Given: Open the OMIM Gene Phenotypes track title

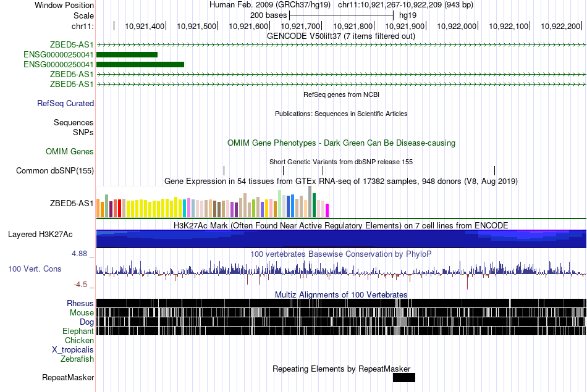Looking at the screenshot, I should pos(341,143).
